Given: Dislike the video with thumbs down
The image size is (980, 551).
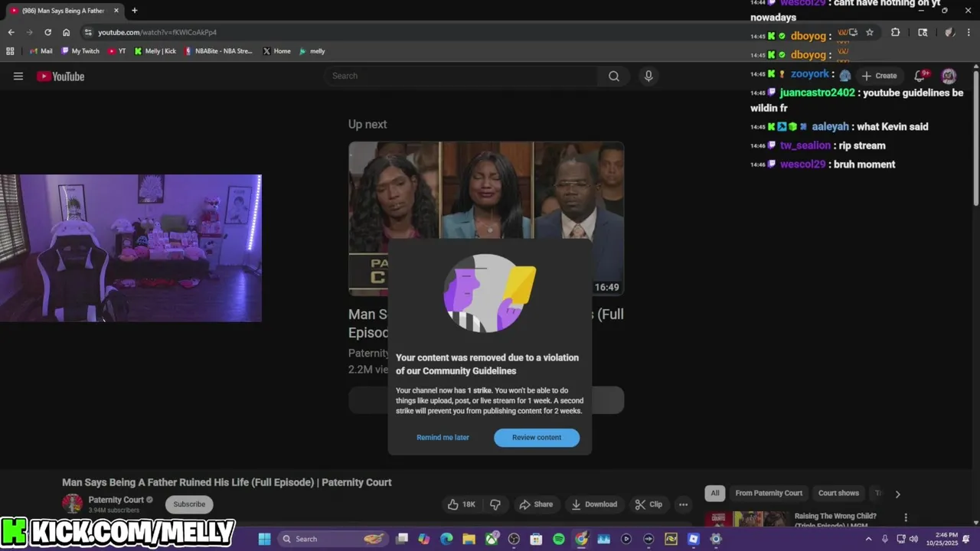Looking at the screenshot, I should (495, 504).
